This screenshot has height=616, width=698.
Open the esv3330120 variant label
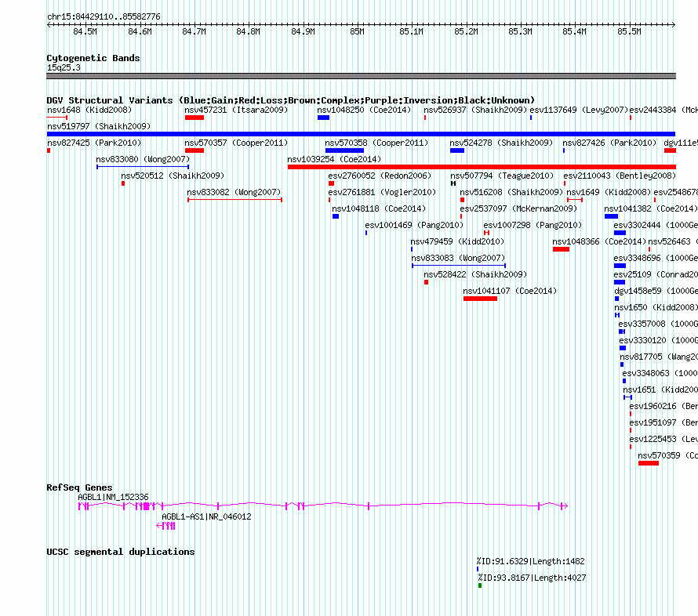tap(658, 340)
